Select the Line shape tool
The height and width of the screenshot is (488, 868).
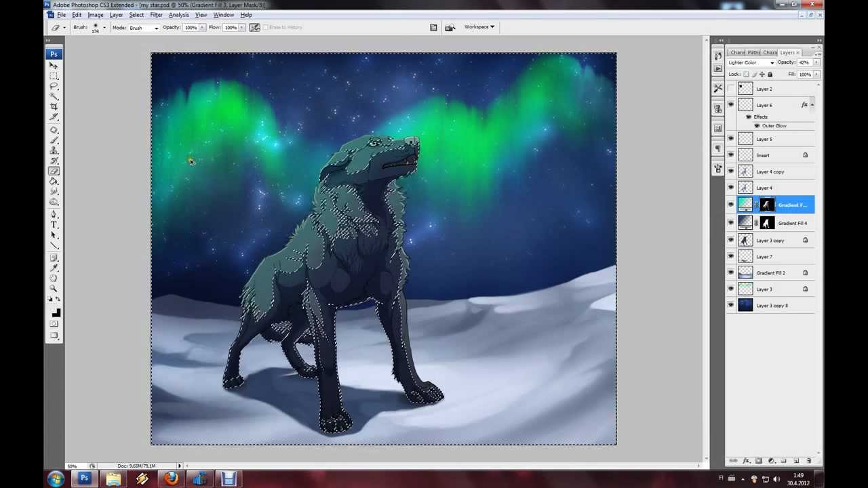point(54,244)
